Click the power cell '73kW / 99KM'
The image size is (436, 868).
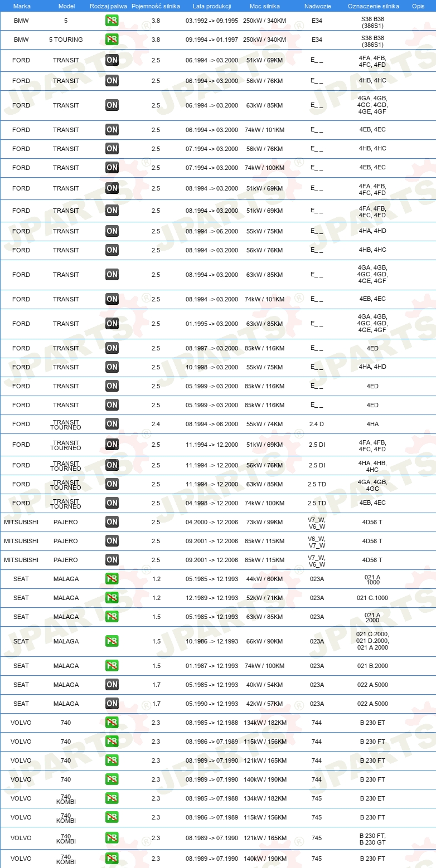point(265,522)
